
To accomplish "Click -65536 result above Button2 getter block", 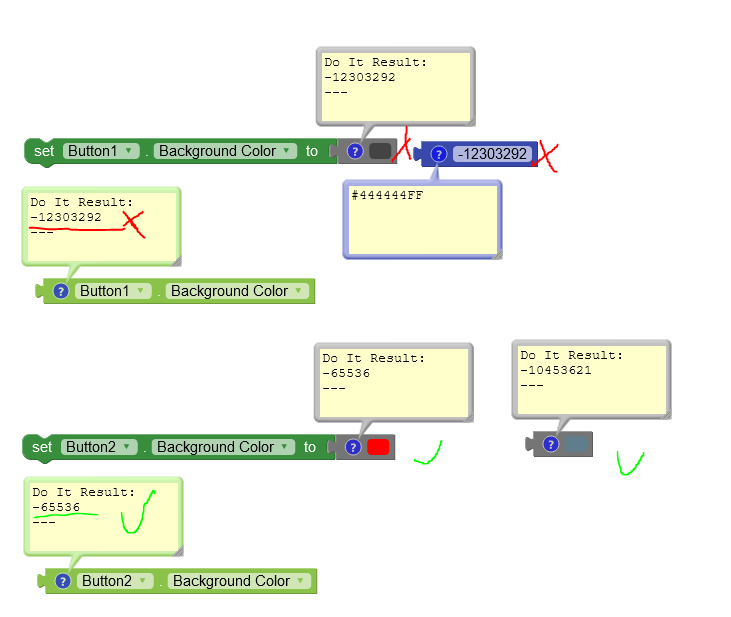I will coord(56,507).
